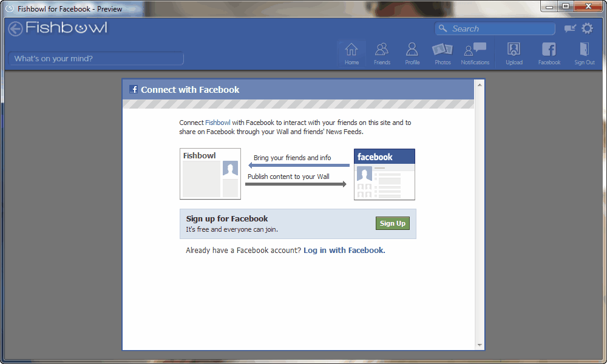Go to the Home section
The height and width of the screenshot is (364, 607).
(351, 53)
